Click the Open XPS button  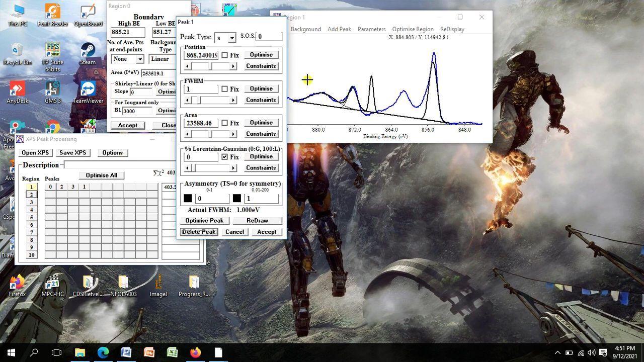[x=35, y=153]
